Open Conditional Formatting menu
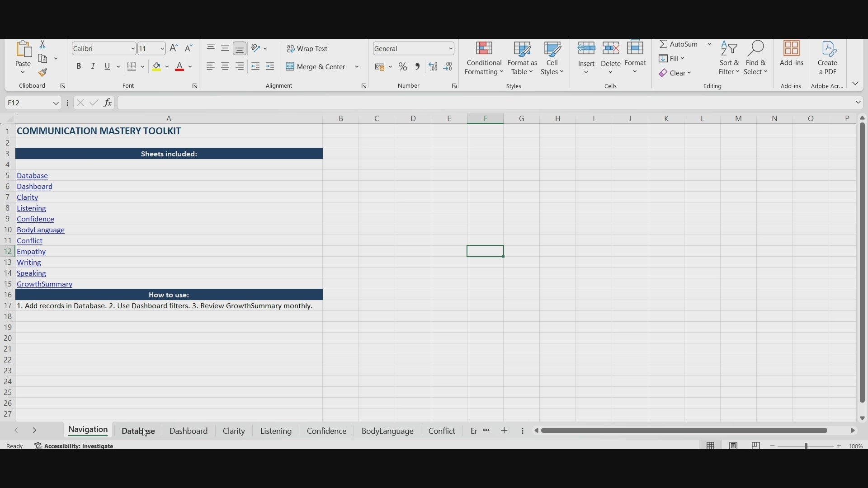This screenshot has width=868, height=488. (484, 59)
